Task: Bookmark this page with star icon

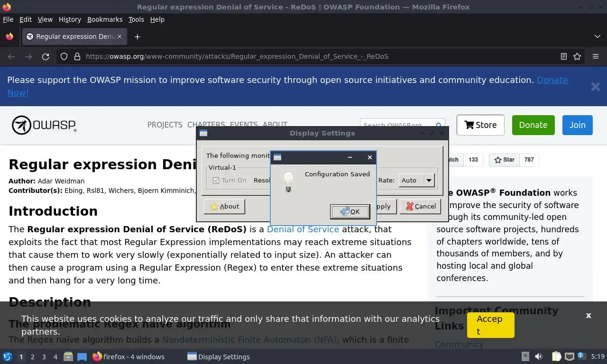Action: tap(577, 56)
